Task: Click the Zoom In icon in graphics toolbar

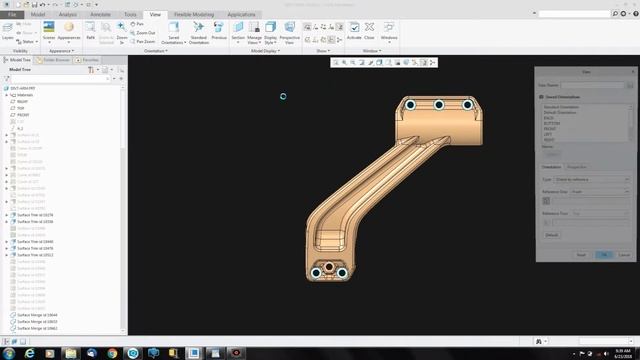Action: tap(344, 62)
